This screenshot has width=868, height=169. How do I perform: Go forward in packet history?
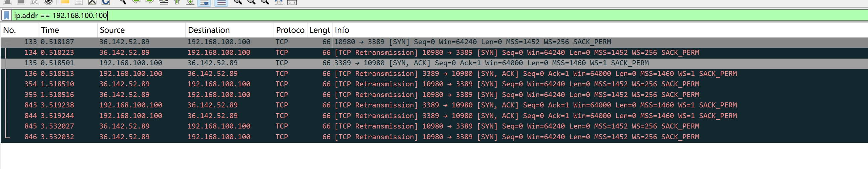pos(150,2)
